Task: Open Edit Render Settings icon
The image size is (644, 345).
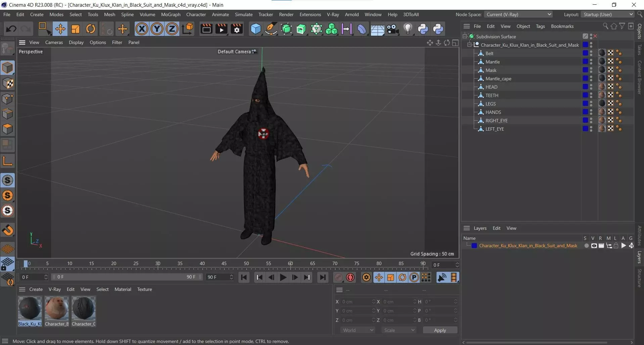Action: [237, 29]
